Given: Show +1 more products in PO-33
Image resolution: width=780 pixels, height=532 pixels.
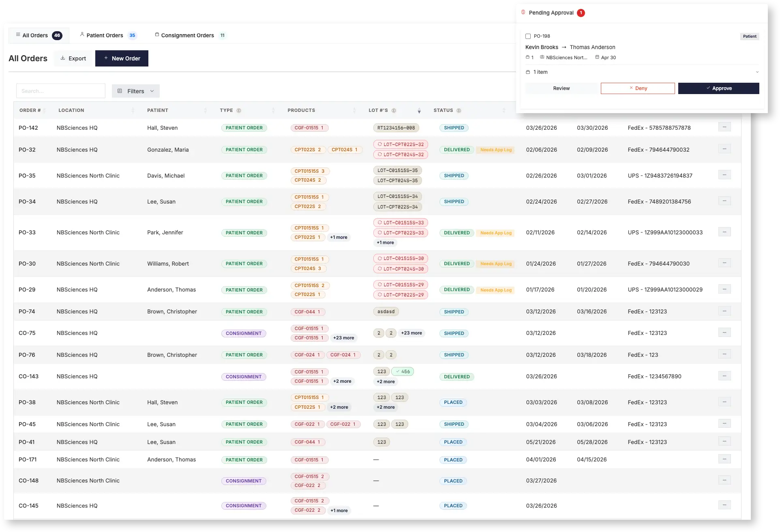Looking at the screenshot, I should coord(339,237).
